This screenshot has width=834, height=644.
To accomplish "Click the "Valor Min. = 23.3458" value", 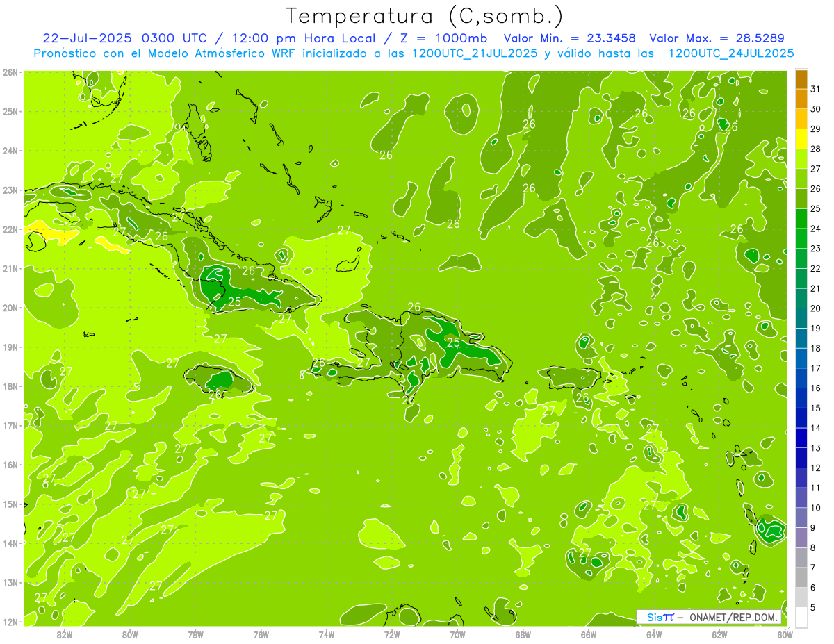I will [569, 38].
